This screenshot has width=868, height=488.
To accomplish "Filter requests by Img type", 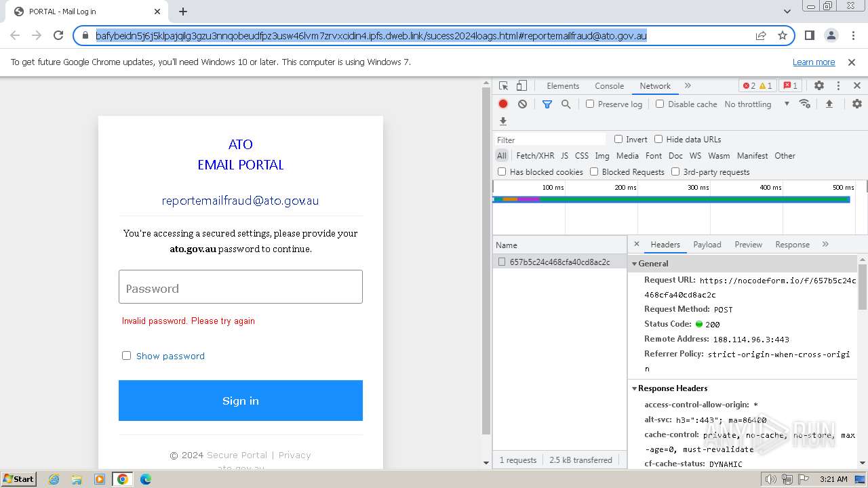I will tap(602, 156).
